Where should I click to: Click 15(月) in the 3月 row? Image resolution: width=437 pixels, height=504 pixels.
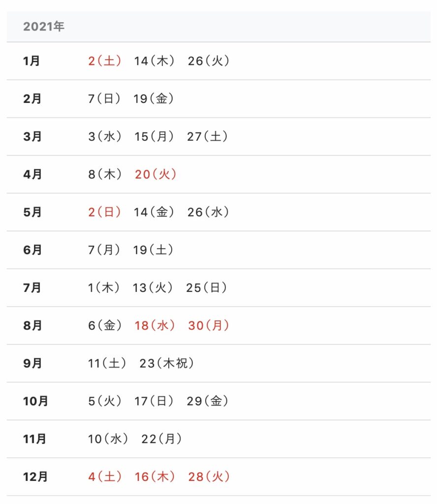click(154, 137)
